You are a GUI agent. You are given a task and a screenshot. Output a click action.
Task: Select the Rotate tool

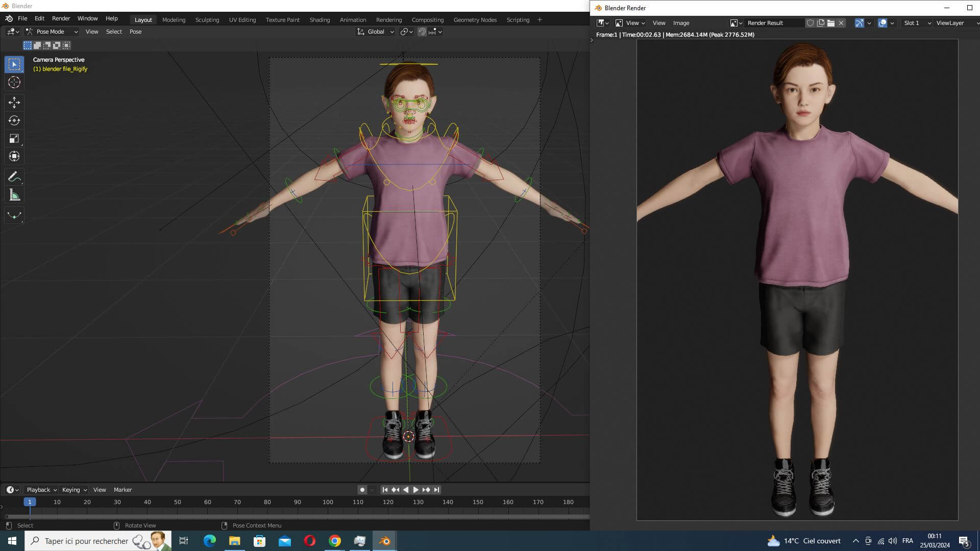point(14,120)
